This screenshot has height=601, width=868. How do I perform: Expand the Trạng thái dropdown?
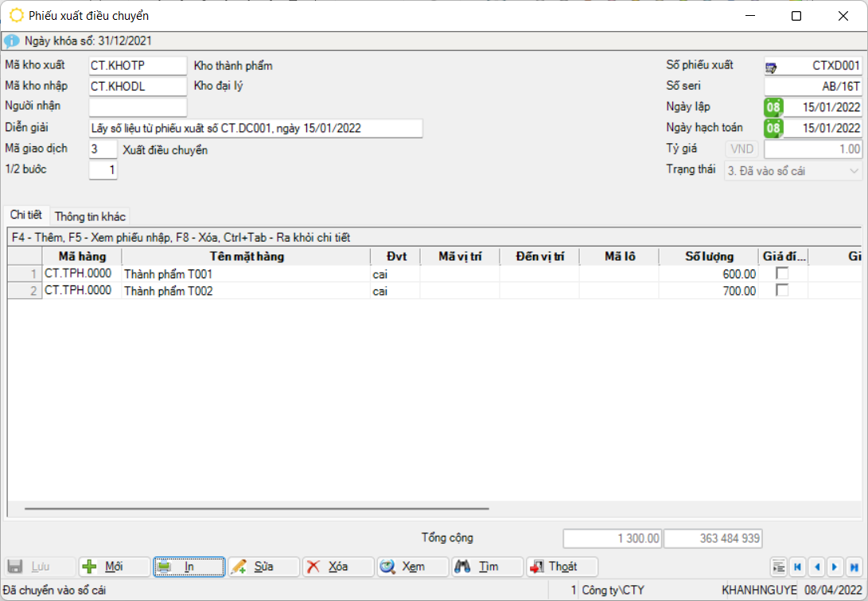point(854,171)
